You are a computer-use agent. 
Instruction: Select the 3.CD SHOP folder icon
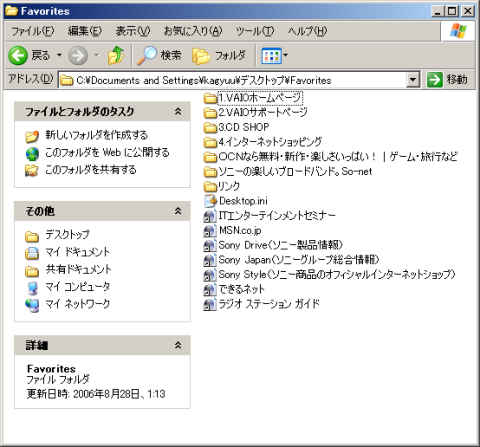pyautogui.click(x=210, y=127)
